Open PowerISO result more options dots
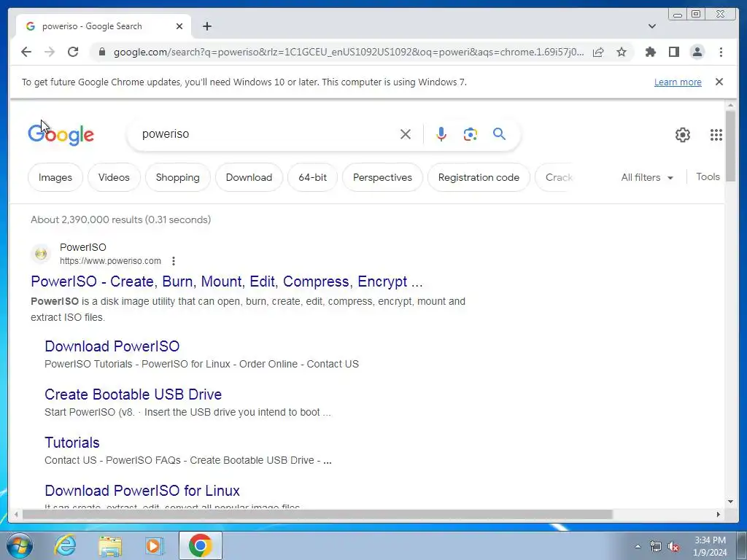 pos(174,261)
